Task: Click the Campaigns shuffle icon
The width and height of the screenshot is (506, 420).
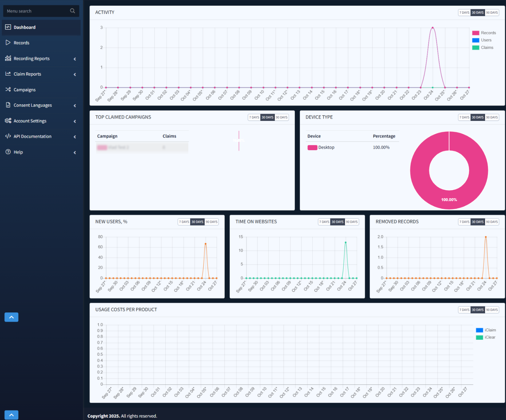Action: [8, 90]
